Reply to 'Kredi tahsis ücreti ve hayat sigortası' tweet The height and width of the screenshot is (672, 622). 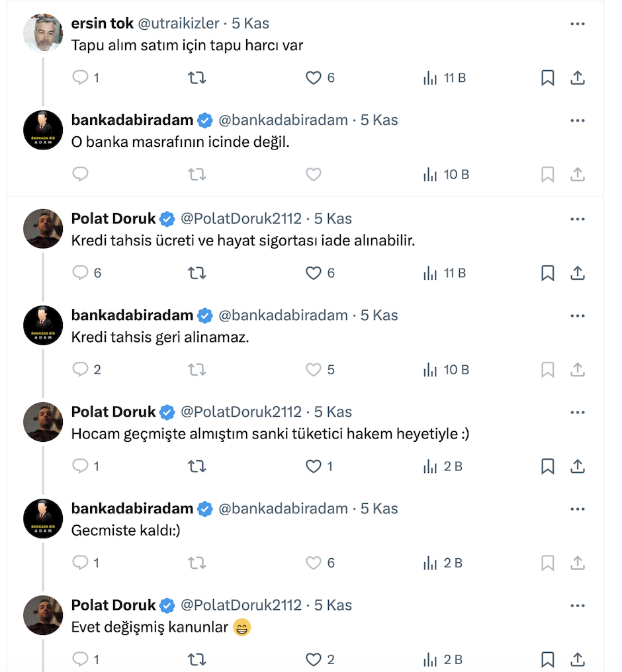tap(81, 273)
